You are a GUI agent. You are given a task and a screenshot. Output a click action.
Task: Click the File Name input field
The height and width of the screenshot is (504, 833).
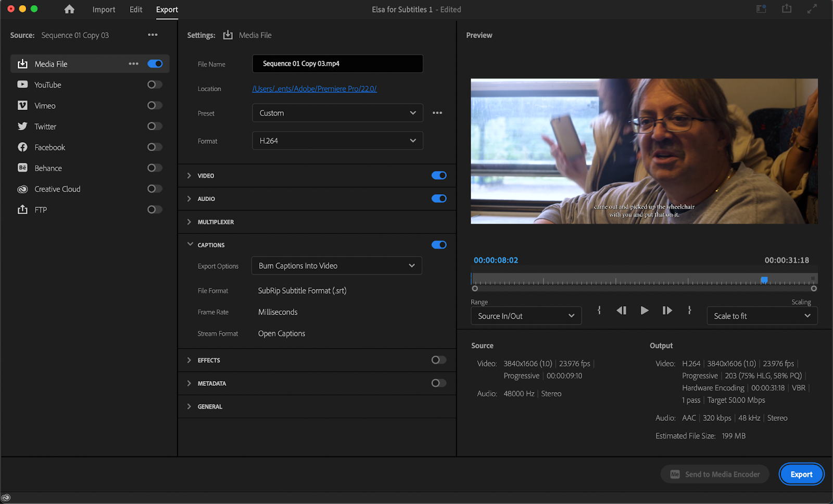pos(337,64)
